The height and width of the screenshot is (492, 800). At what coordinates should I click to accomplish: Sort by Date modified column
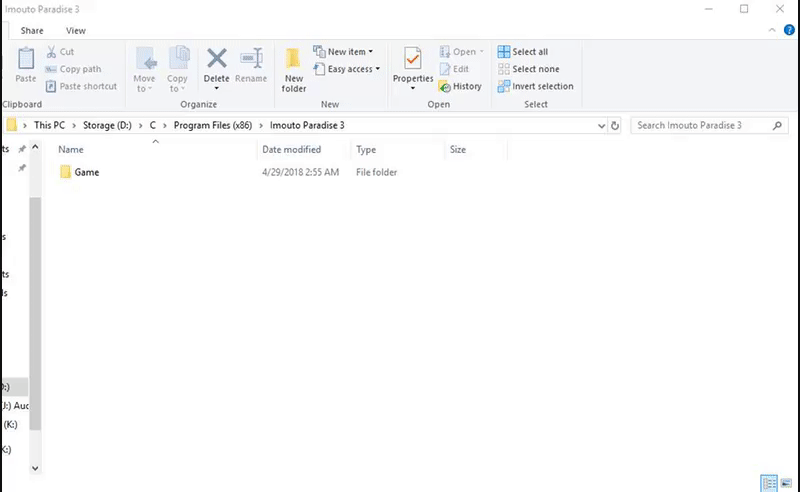[x=304, y=150]
